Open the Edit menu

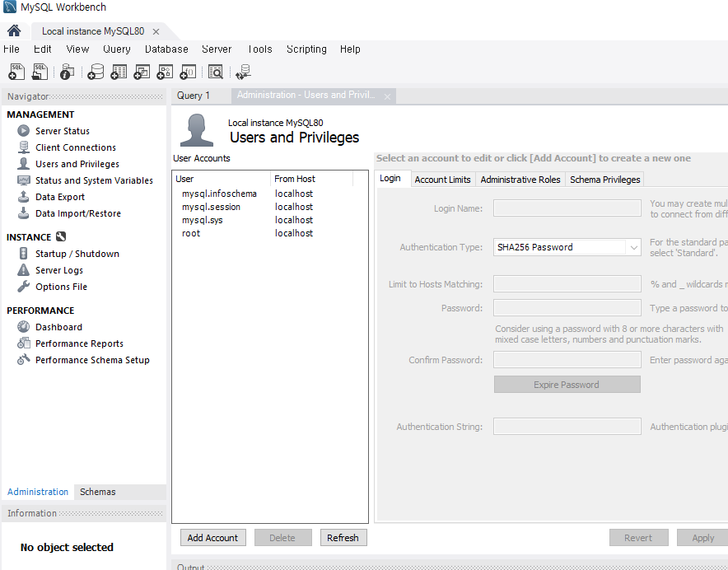[x=42, y=49]
